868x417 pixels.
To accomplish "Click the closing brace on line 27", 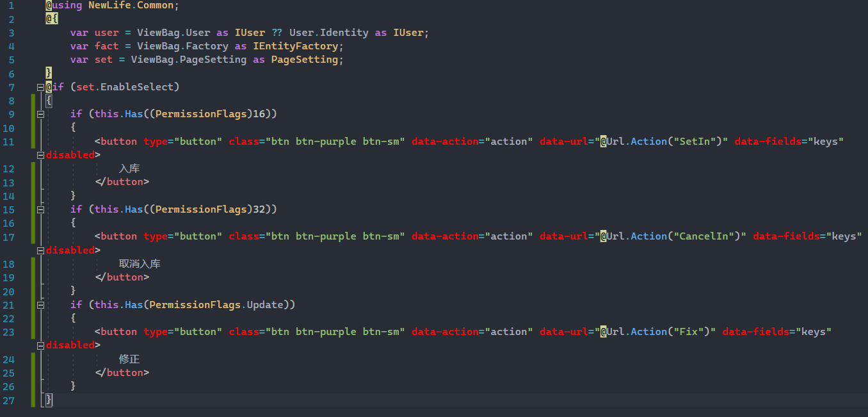I will tap(49, 400).
